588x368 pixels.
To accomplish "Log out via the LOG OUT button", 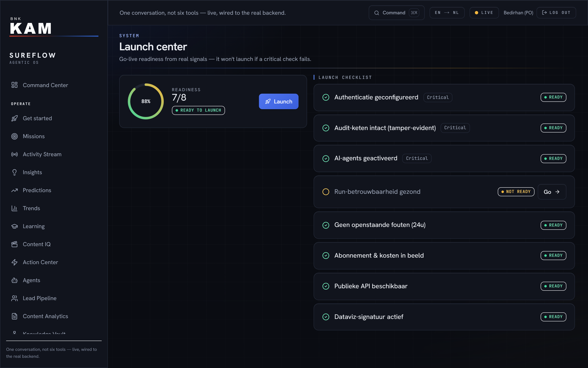I will pos(556,13).
